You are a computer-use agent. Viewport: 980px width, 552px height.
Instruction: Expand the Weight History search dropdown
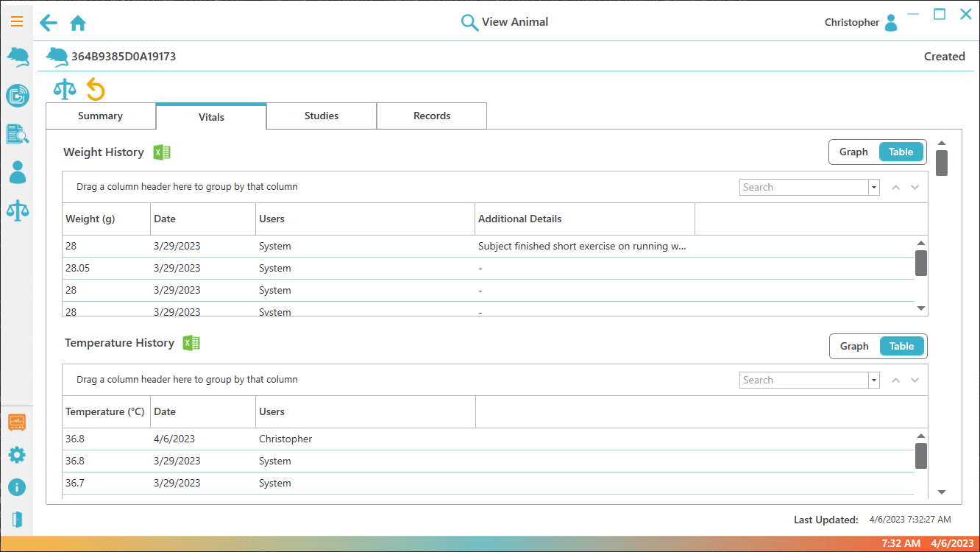point(874,188)
